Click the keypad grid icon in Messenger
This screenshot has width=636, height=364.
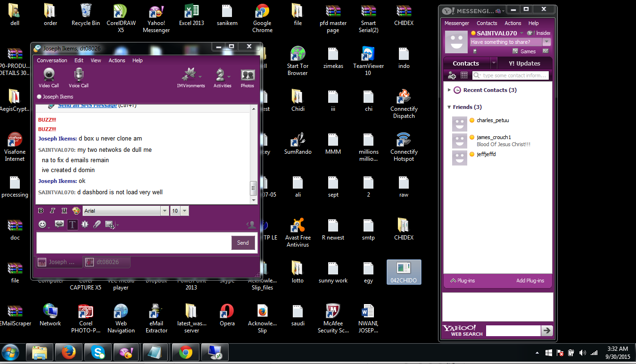464,75
